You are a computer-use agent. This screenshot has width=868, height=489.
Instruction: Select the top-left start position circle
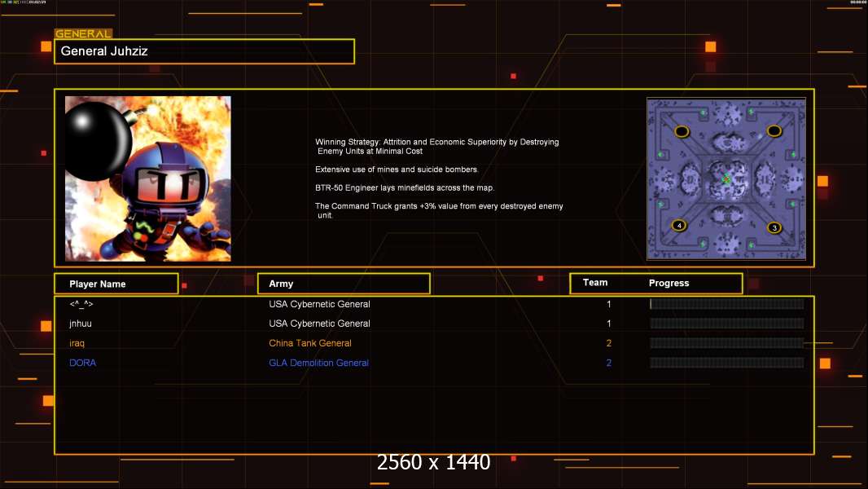682,131
